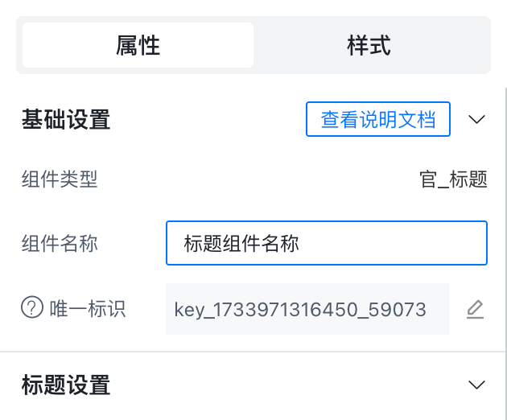Toggle the 标题设置 section chevron
The height and width of the screenshot is (420, 507).
[x=476, y=385]
